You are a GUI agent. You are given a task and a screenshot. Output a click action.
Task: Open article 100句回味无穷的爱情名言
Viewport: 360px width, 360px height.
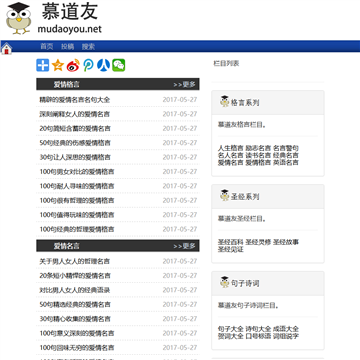tap(77, 348)
